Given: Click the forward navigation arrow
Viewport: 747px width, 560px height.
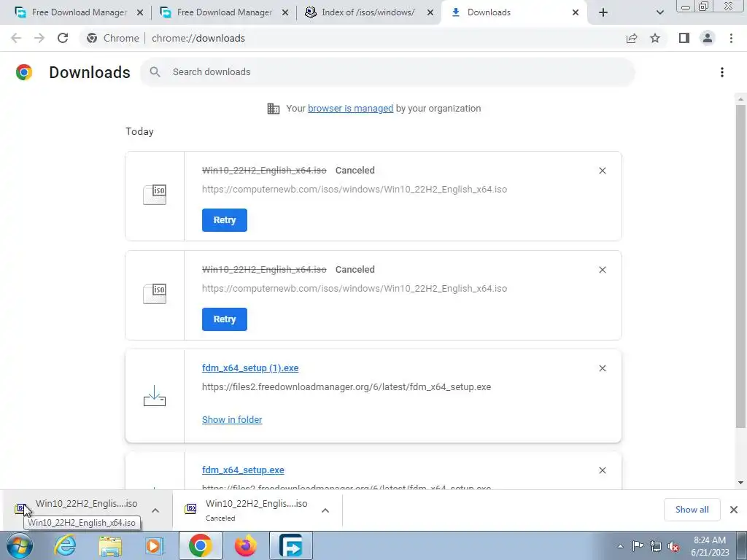Looking at the screenshot, I should [39, 38].
